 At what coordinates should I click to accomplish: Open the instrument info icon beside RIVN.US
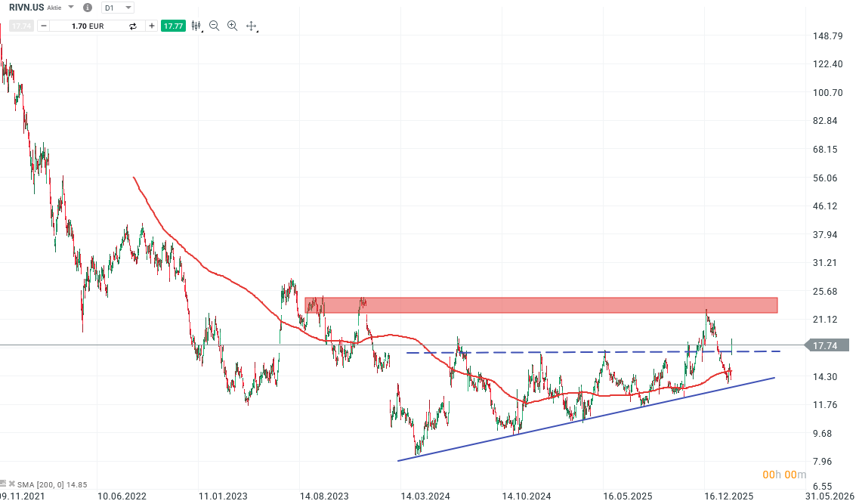click(87, 8)
